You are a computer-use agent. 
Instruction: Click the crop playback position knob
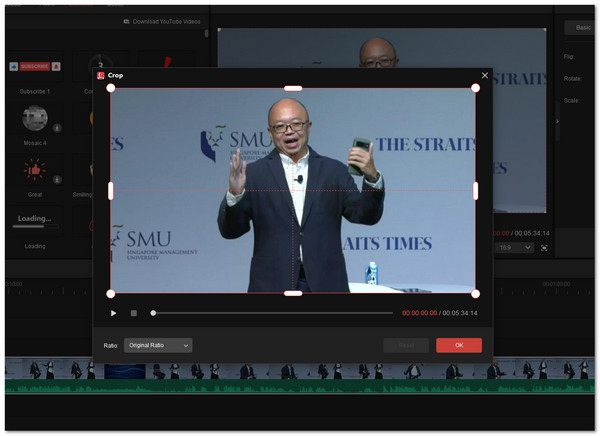click(x=153, y=313)
